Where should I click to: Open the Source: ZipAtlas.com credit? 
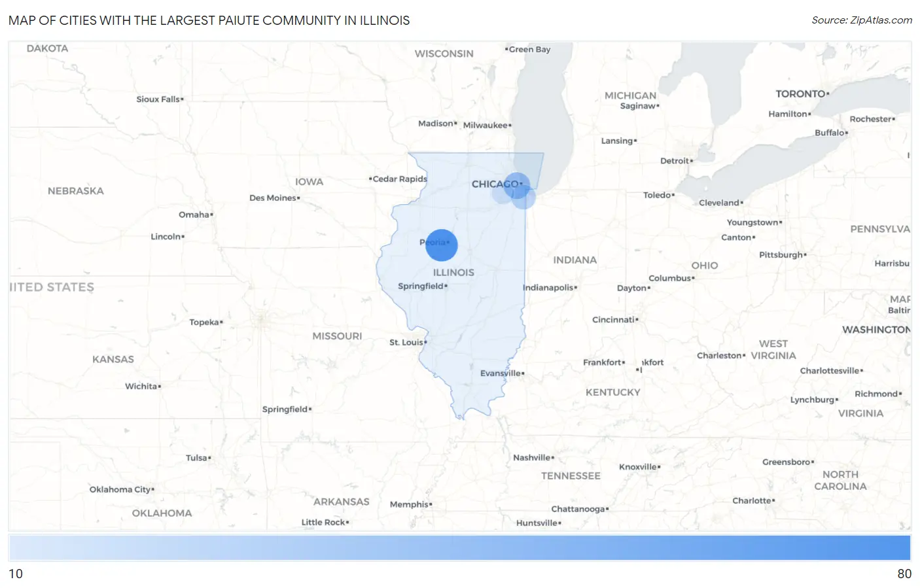(862, 20)
